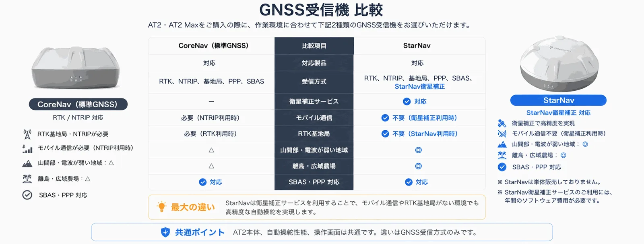
Task: Click the dark CoreNav（標準GNSS）pill label
Action: pyautogui.click(x=78, y=104)
